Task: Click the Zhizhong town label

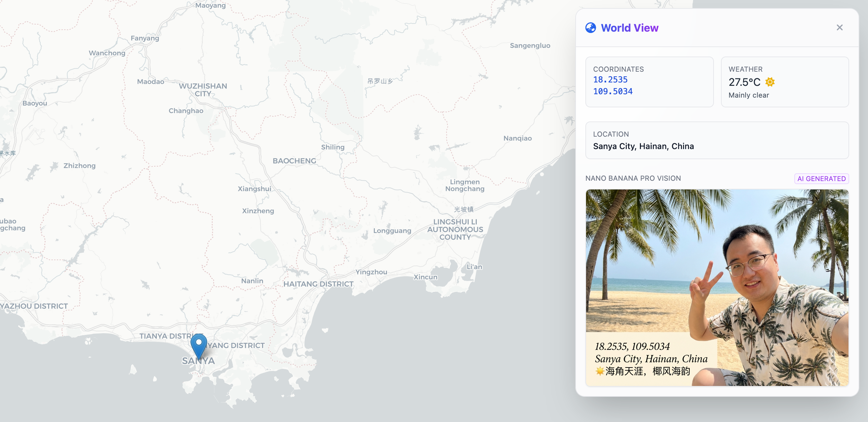Action: pos(79,166)
